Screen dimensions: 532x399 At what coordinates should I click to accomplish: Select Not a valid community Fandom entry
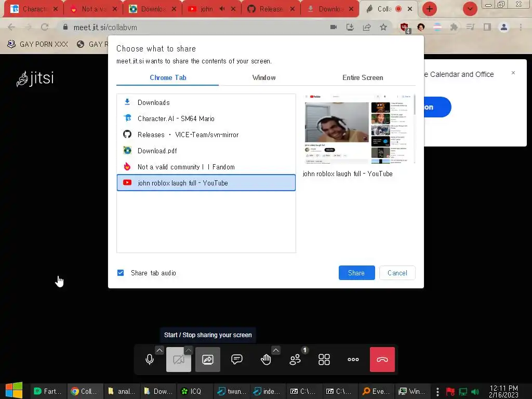tap(206, 167)
